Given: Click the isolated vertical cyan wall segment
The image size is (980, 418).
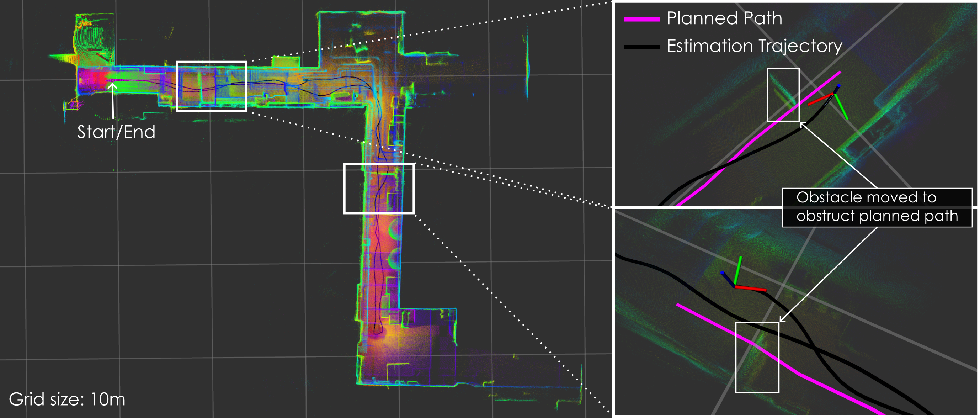Looking at the screenshot, I should click(x=527, y=67).
